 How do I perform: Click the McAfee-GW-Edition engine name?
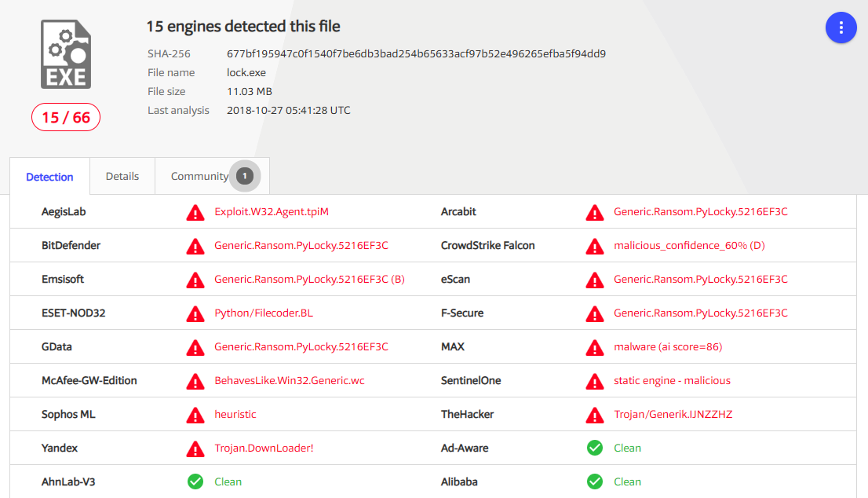click(x=89, y=380)
